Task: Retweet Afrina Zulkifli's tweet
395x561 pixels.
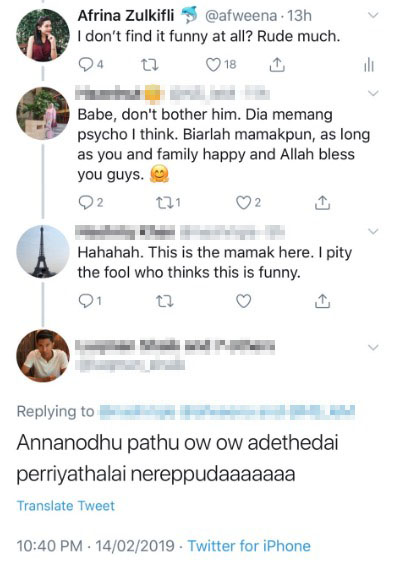Action: click(x=150, y=65)
